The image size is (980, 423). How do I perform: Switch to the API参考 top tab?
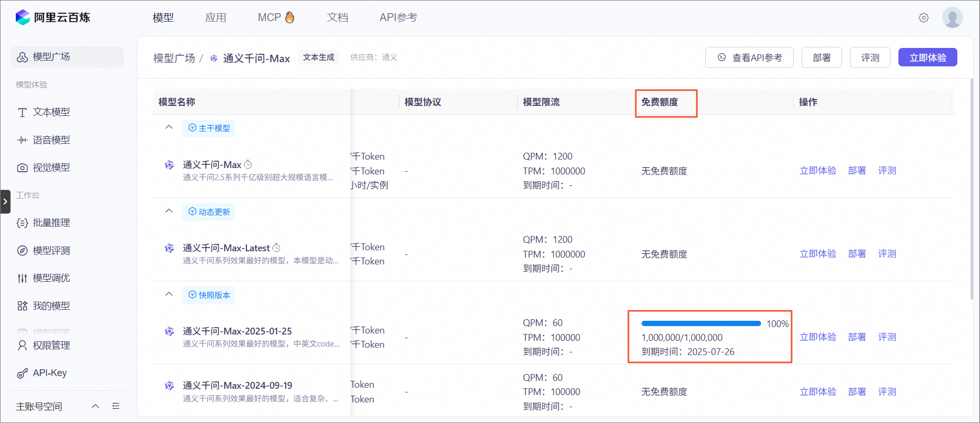pos(398,17)
